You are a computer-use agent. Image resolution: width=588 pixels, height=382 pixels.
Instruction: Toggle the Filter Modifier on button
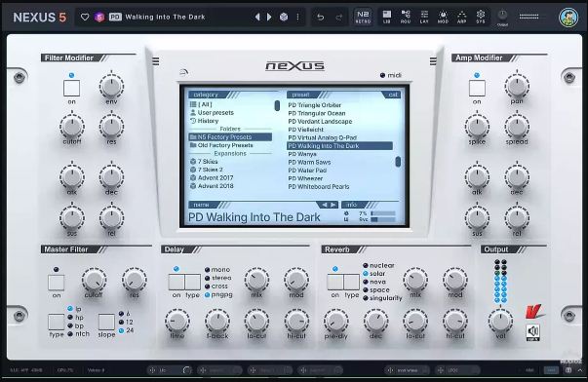71,88
